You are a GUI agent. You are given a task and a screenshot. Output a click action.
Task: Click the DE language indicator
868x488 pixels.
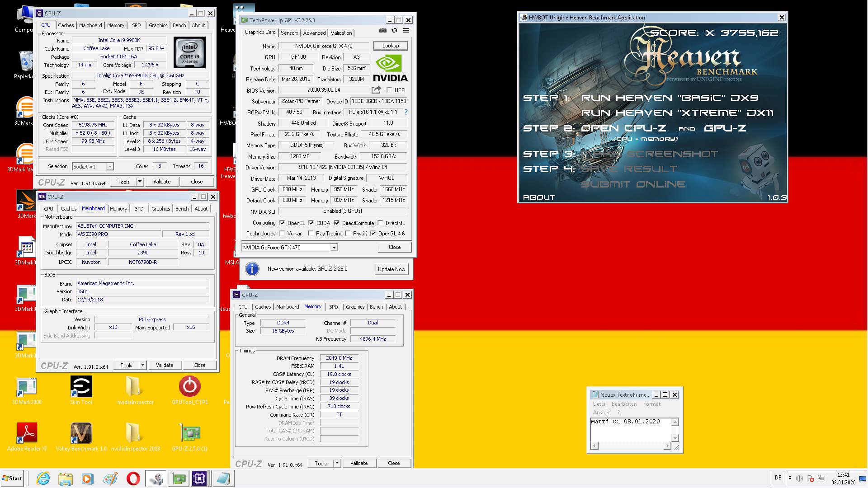coord(778,478)
